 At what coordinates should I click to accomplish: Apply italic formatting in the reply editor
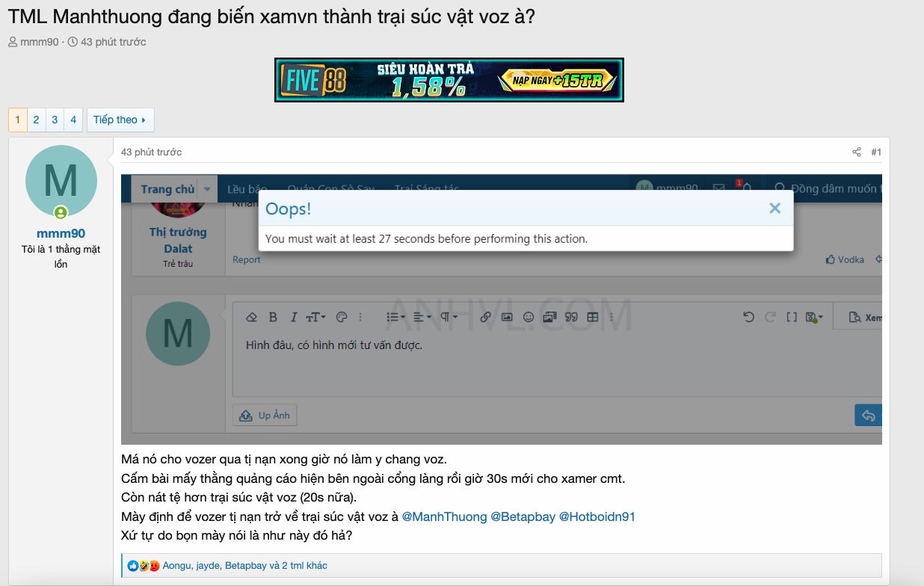point(294,316)
